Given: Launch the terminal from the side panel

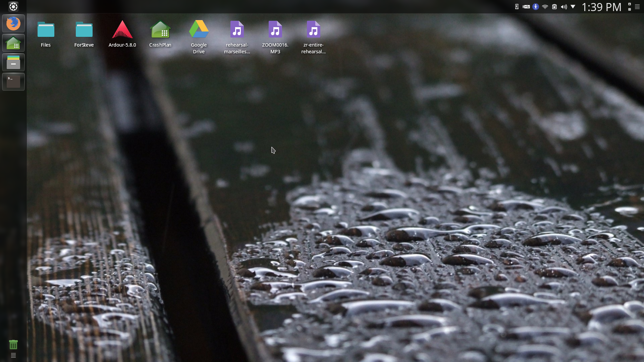Looking at the screenshot, I should point(13,82).
